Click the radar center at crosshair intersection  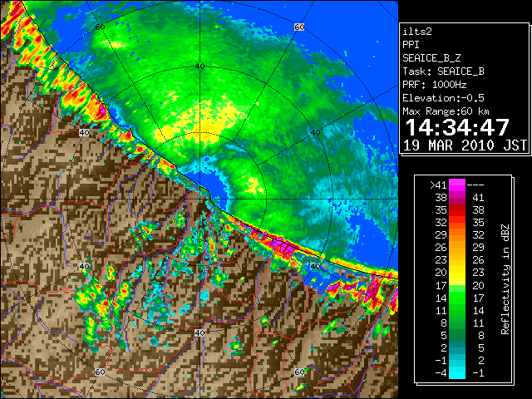pyautogui.click(x=200, y=199)
